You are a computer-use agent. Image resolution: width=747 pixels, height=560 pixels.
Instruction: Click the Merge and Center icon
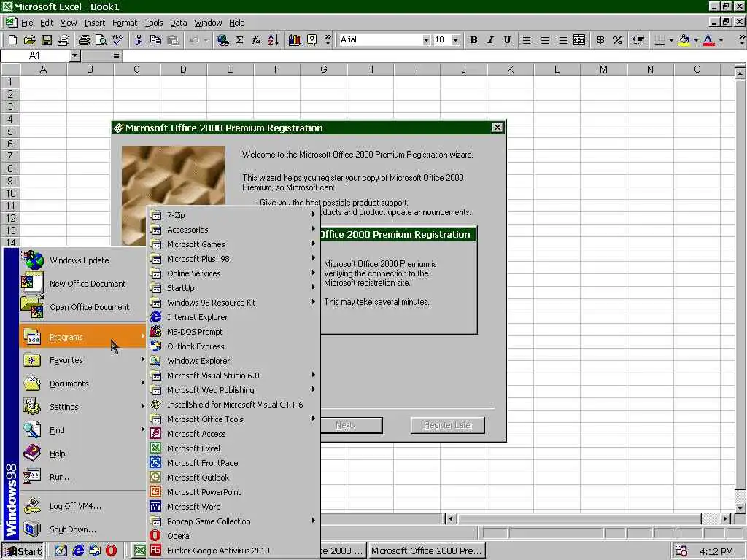578,40
